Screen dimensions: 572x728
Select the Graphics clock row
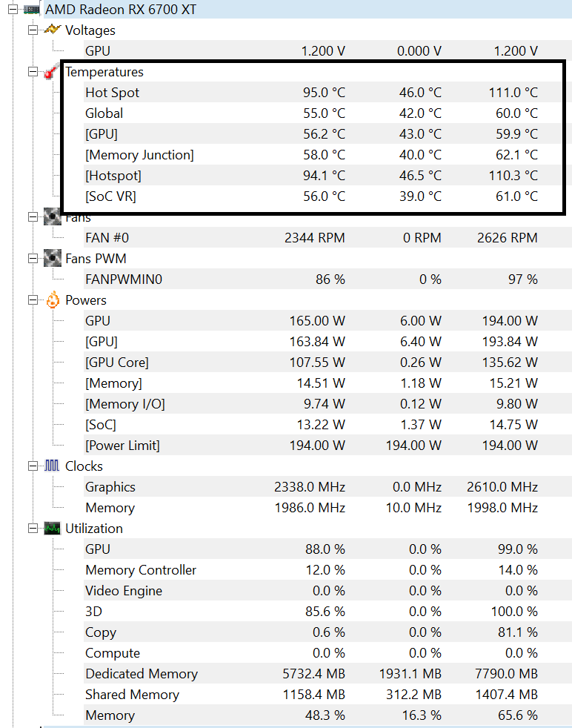click(x=110, y=487)
